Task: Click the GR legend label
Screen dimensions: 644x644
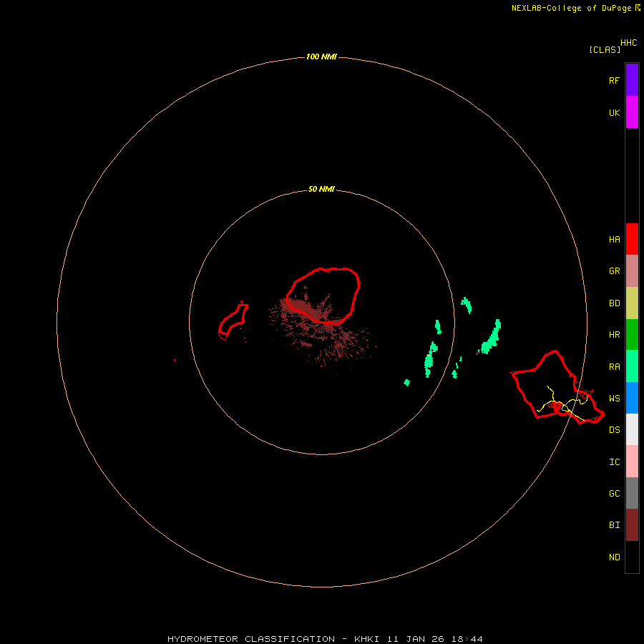Action: click(x=614, y=271)
